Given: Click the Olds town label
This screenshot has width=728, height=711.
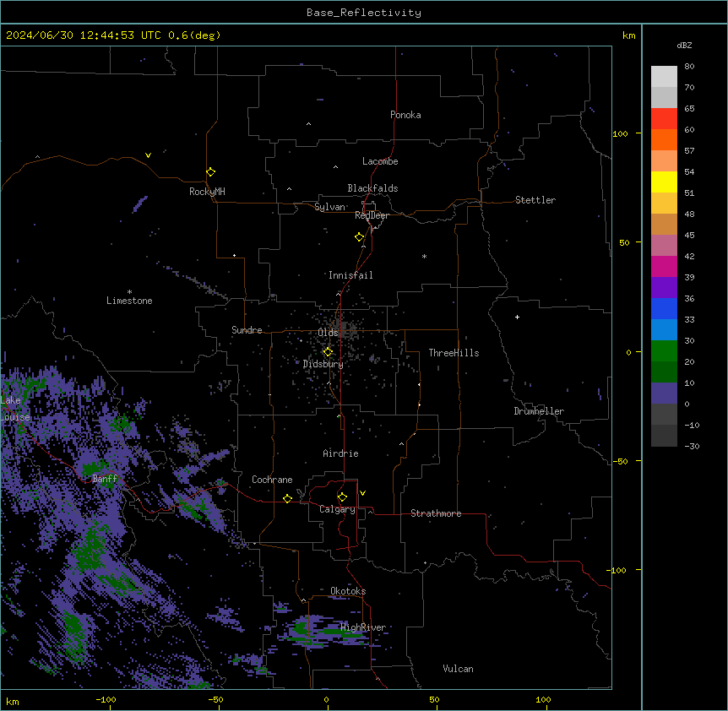Looking at the screenshot, I should pos(328,333).
